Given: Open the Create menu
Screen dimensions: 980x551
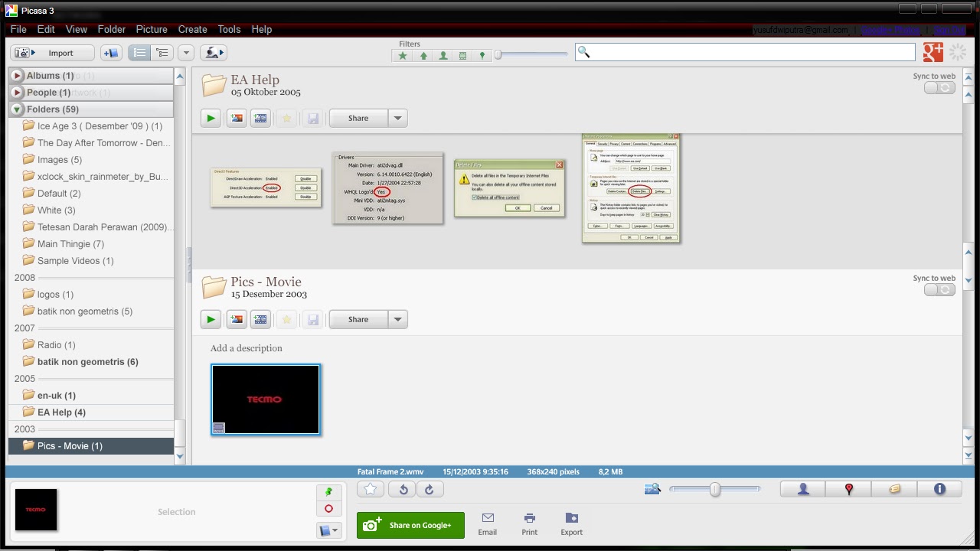Looking at the screenshot, I should (x=193, y=29).
